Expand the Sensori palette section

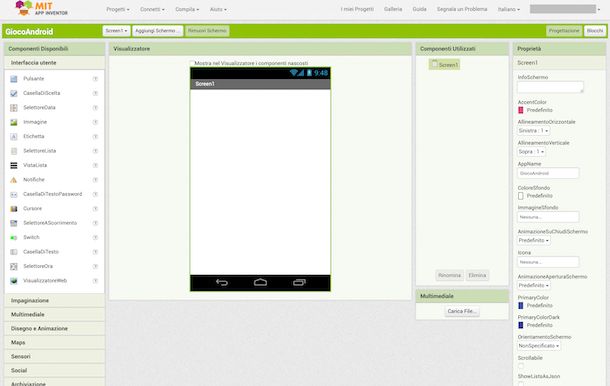54,357
